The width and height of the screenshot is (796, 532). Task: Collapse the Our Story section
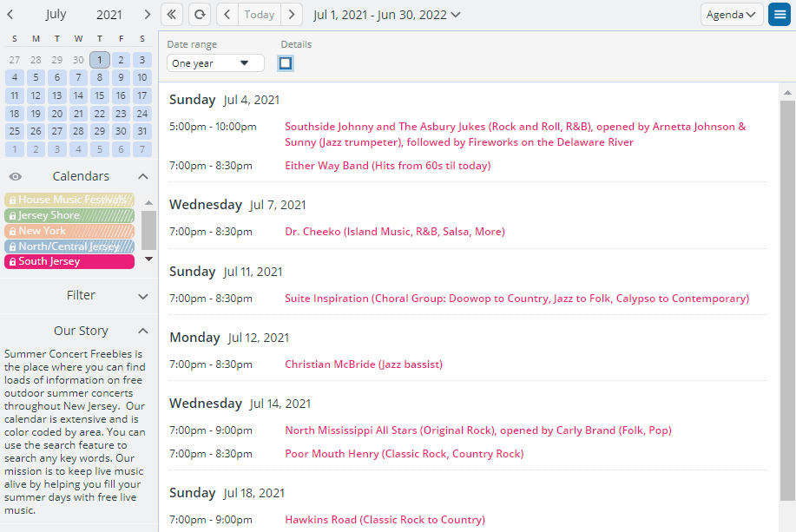pos(143,331)
